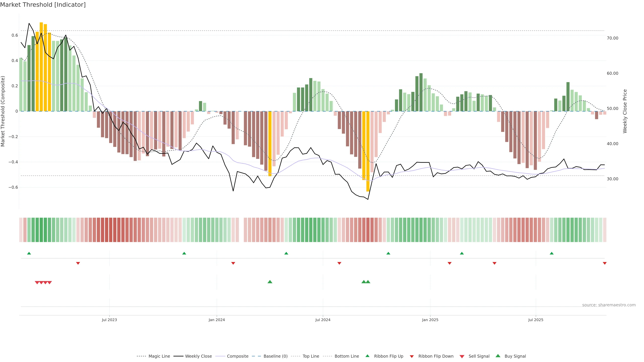Image resolution: width=644 pixels, height=362 pixels.
Task: Click the Jan 2025 axis label
Action: (430, 320)
